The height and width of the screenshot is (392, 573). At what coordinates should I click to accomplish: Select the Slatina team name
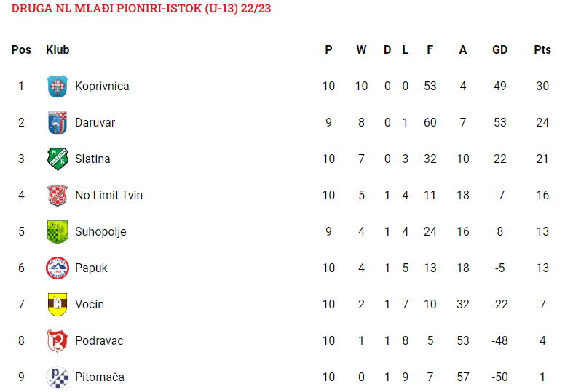click(92, 159)
